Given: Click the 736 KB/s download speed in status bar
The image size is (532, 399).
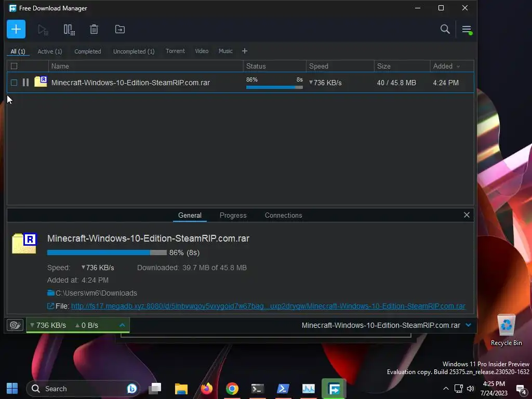Looking at the screenshot, I should [x=48, y=325].
